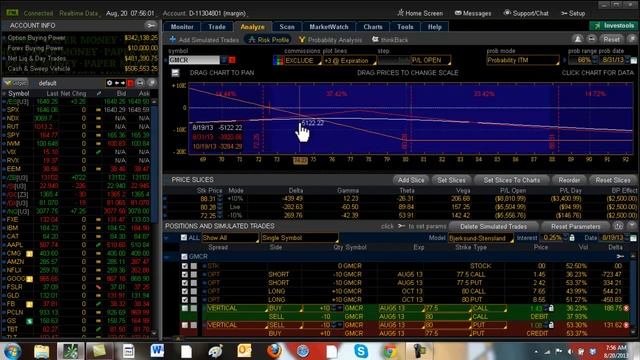Open the Home Screen
This screenshot has width=640, height=360.
click(x=420, y=13)
